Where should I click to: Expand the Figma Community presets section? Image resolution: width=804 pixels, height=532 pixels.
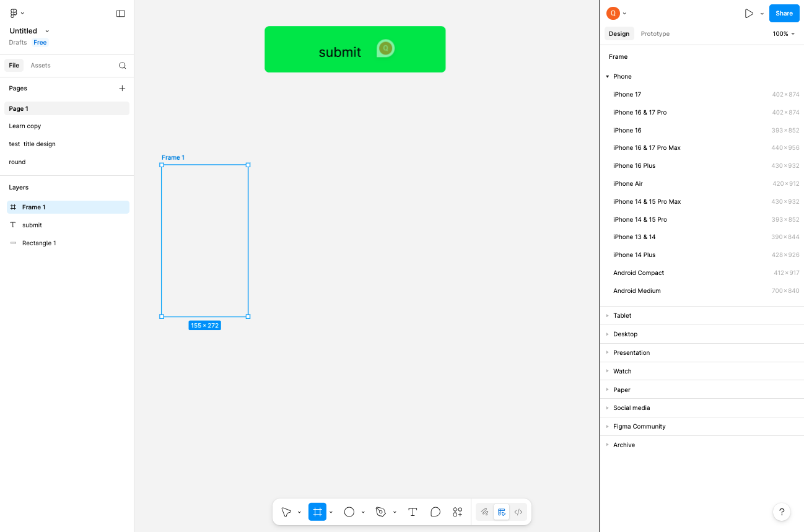pyautogui.click(x=608, y=427)
